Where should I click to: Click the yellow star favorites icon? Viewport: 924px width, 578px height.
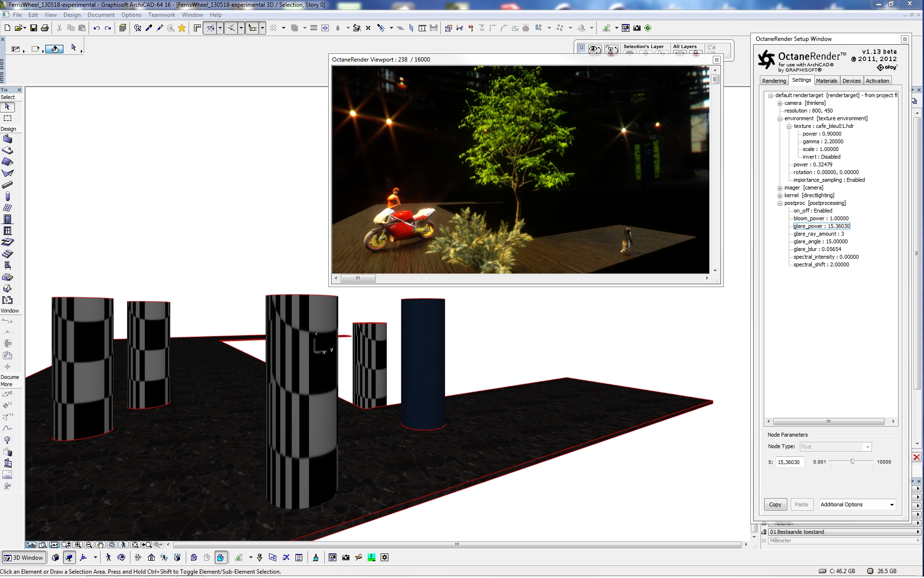(x=182, y=28)
